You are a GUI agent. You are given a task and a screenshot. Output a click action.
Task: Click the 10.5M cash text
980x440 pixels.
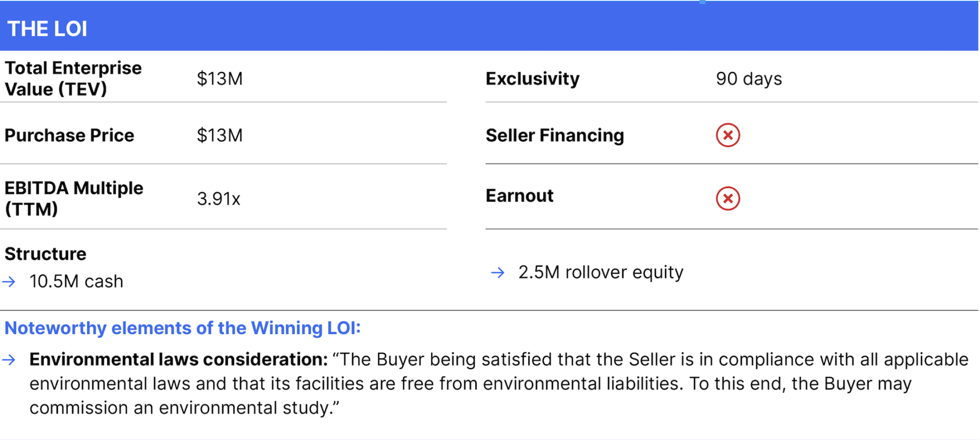(x=76, y=282)
